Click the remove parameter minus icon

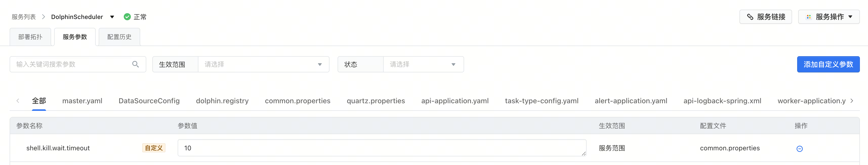click(x=799, y=149)
